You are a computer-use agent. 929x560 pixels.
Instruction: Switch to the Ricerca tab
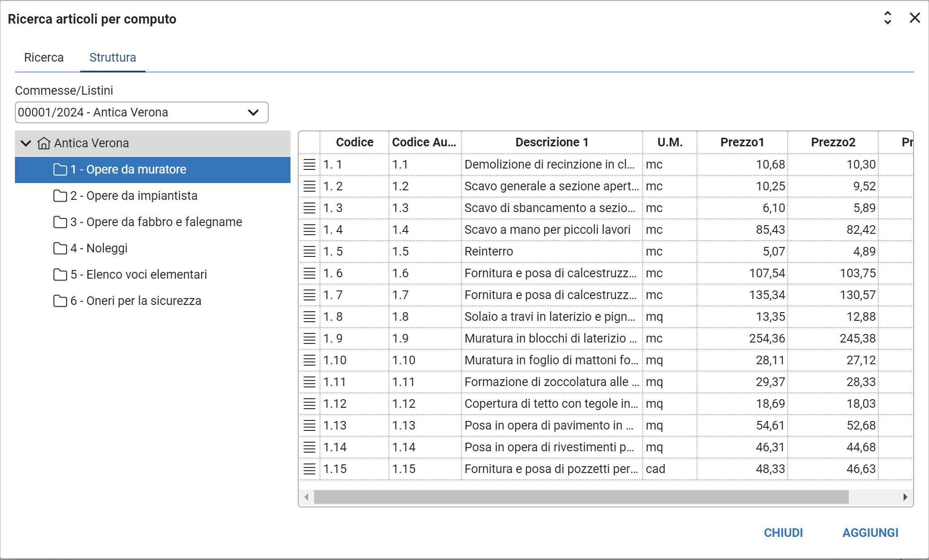(x=44, y=58)
